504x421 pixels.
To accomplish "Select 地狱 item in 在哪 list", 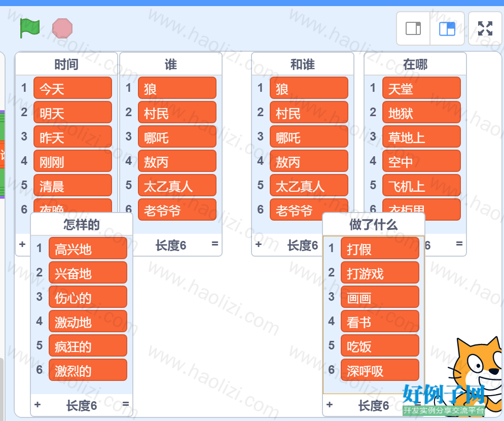I will point(421,112).
